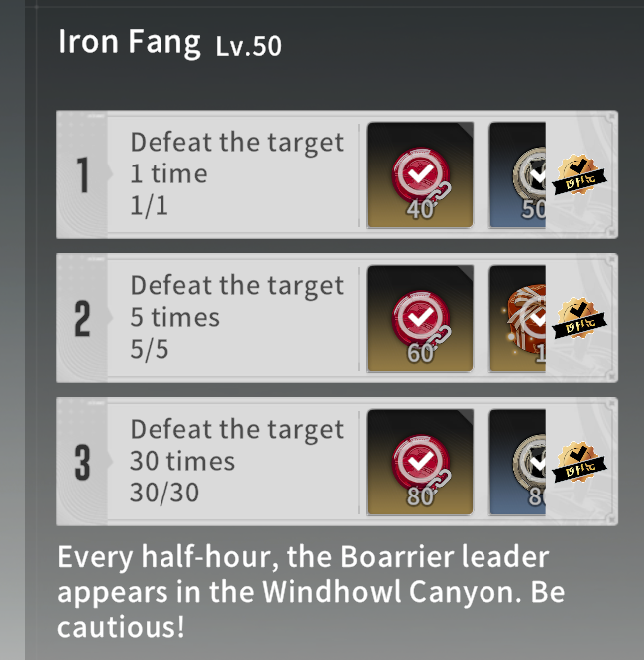Screen dimensions: 644x660
Task: Click the Iron Fang Lv.50 title
Action: point(169,43)
